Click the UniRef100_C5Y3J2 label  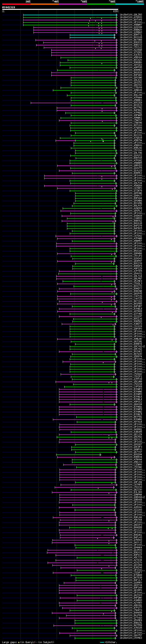coord(131,48)
